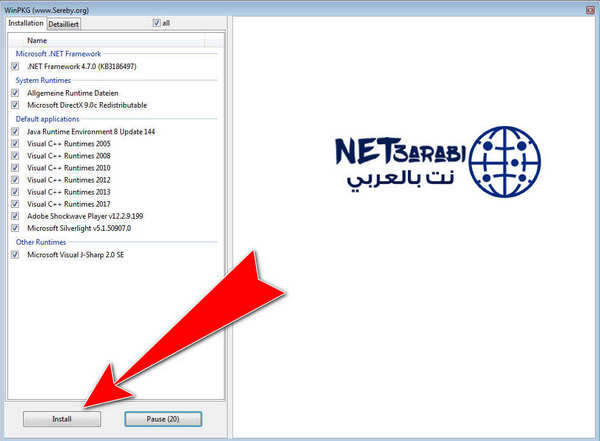Image resolution: width=600 pixels, height=441 pixels.
Task: Uncheck Microsoft Visual J-Sharp 2.0 SE checkbox
Action: [x=15, y=255]
